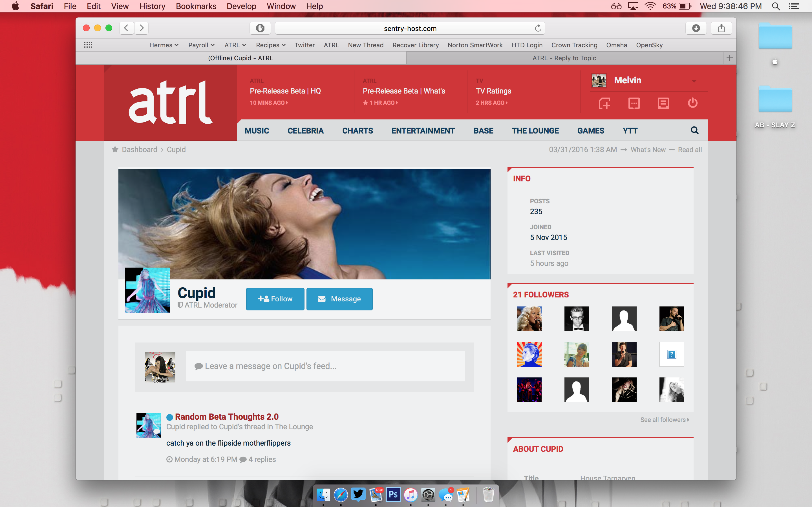Switch to ATRL - Reply to Topic tab
This screenshot has width=812, height=507.
tap(564, 58)
